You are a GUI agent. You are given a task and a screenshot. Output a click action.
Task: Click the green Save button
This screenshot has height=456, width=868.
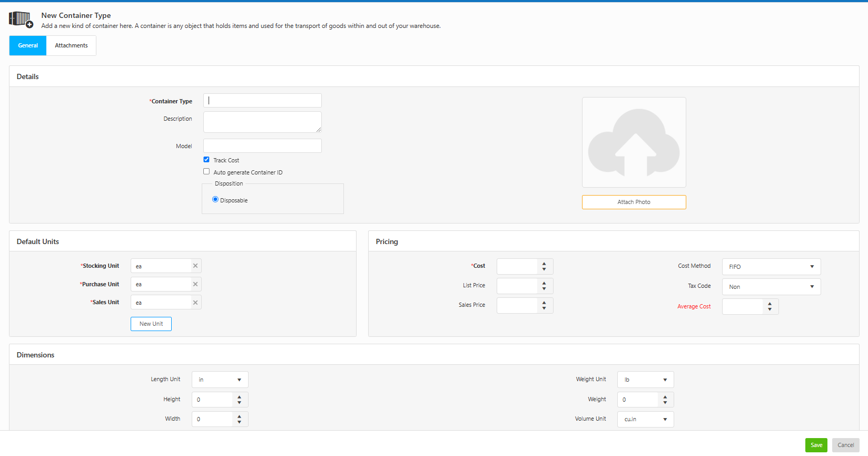pyautogui.click(x=816, y=445)
